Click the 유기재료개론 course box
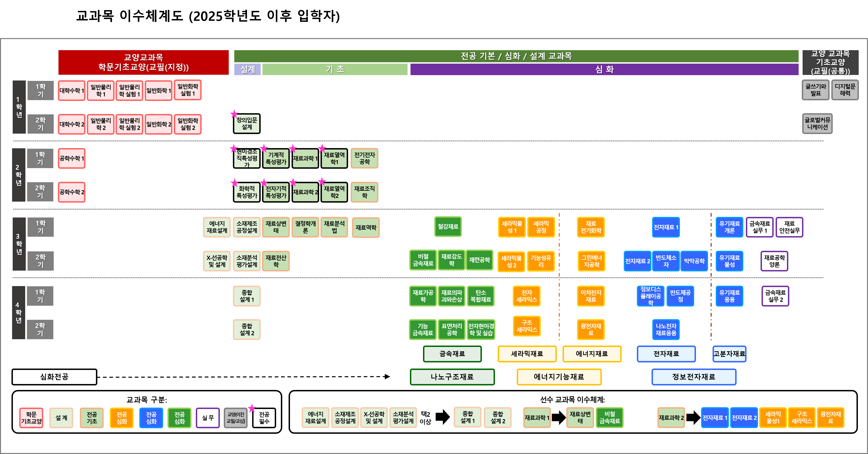868x454 pixels. coord(729,227)
